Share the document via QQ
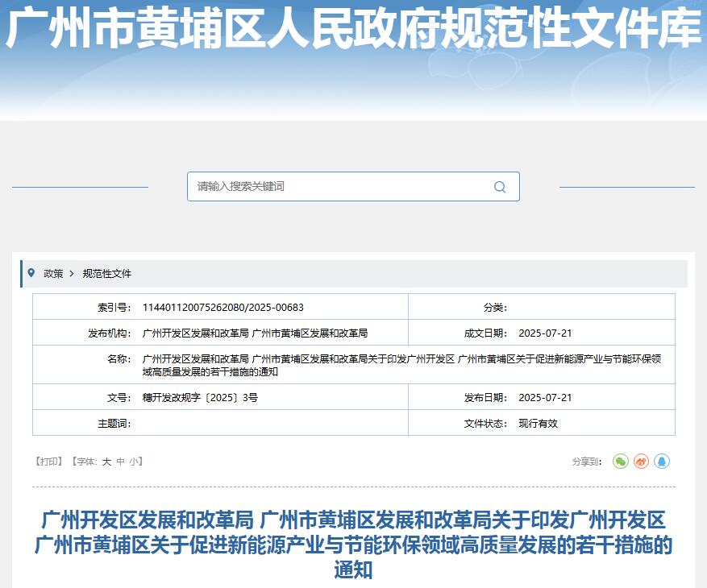 pos(662,461)
